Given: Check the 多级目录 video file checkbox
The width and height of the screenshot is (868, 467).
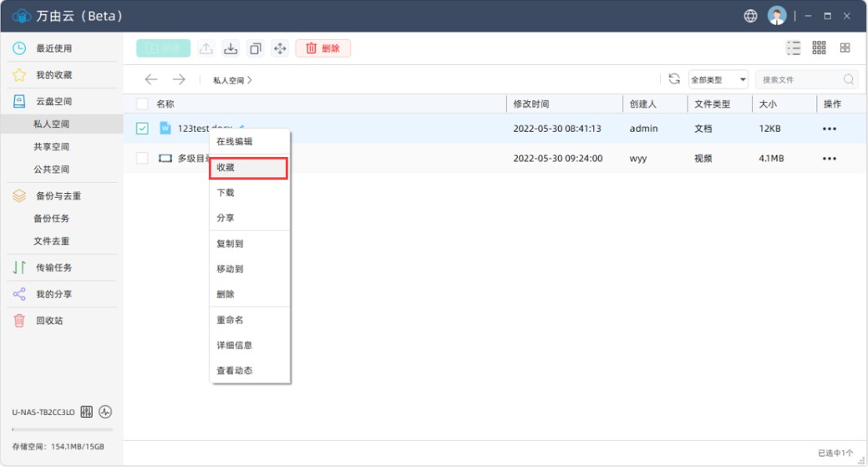Looking at the screenshot, I should (x=142, y=158).
